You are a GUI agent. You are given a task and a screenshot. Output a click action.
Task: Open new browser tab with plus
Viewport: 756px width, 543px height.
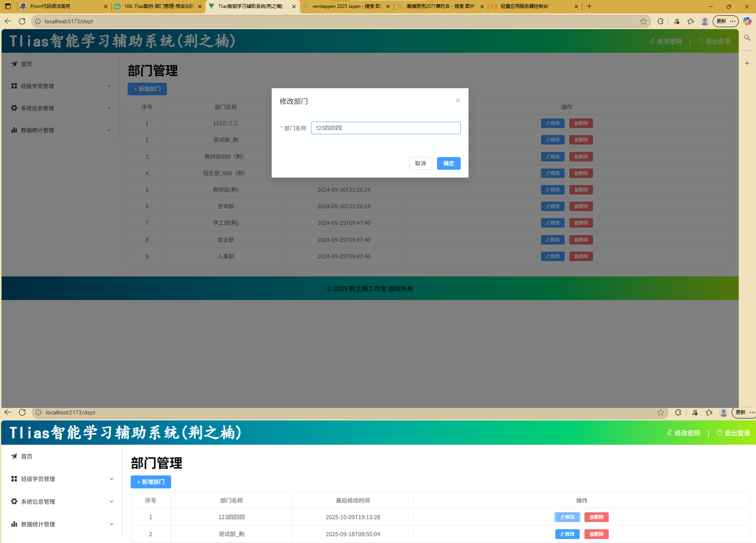click(589, 6)
